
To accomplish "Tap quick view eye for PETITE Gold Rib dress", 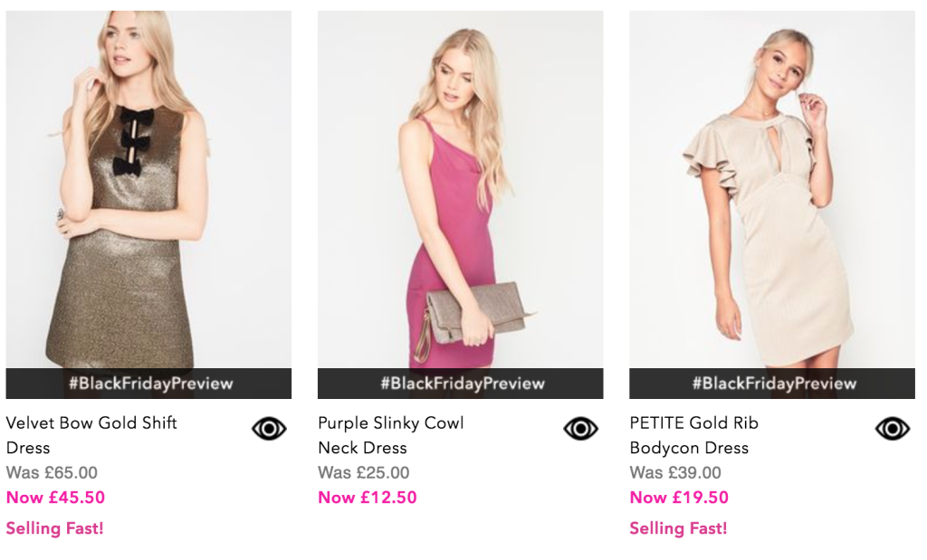I will tap(893, 428).
